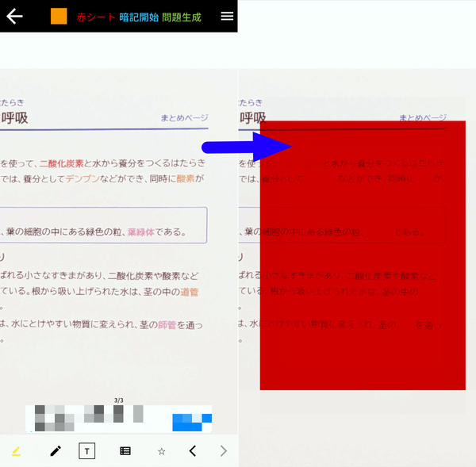Screen dimensions: 476x467
Task: Tap the highlighted word デンプン
Action: click(x=83, y=178)
